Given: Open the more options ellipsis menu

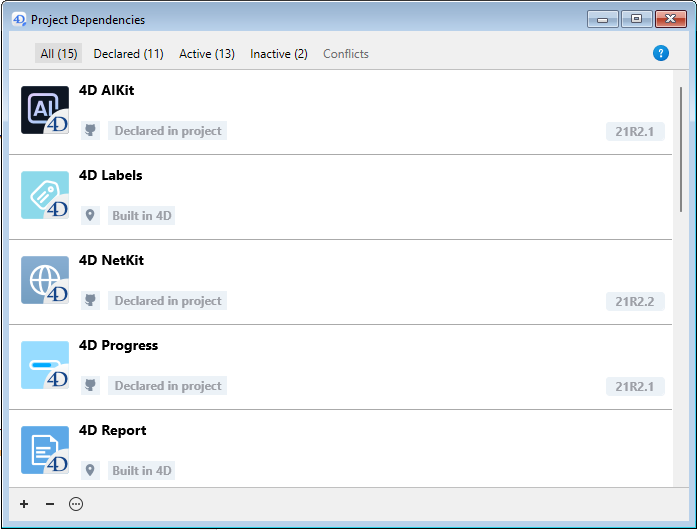Looking at the screenshot, I should click(76, 504).
